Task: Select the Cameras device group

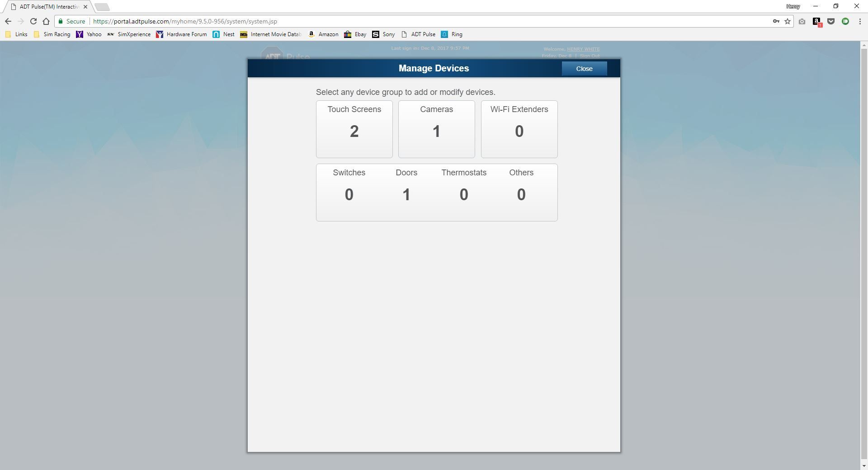Action: 436,129
